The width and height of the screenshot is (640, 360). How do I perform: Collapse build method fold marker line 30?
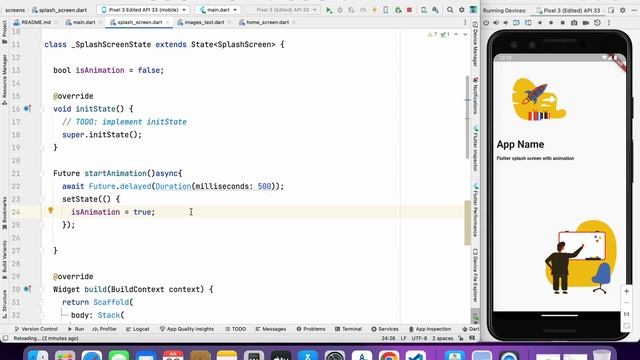point(41,289)
